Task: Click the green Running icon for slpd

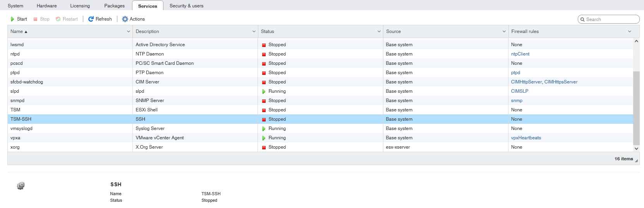Action: click(x=264, y=92)
